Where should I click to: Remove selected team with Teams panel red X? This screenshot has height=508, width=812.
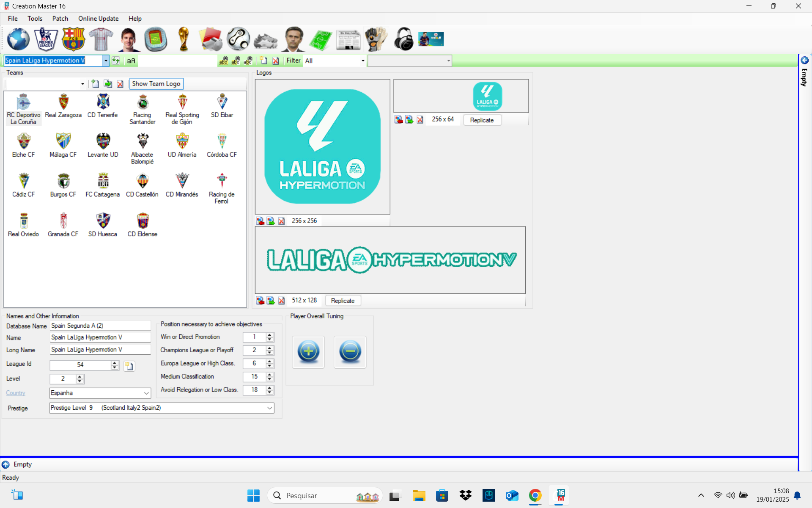pyautogui.click(x=120, y=84)
